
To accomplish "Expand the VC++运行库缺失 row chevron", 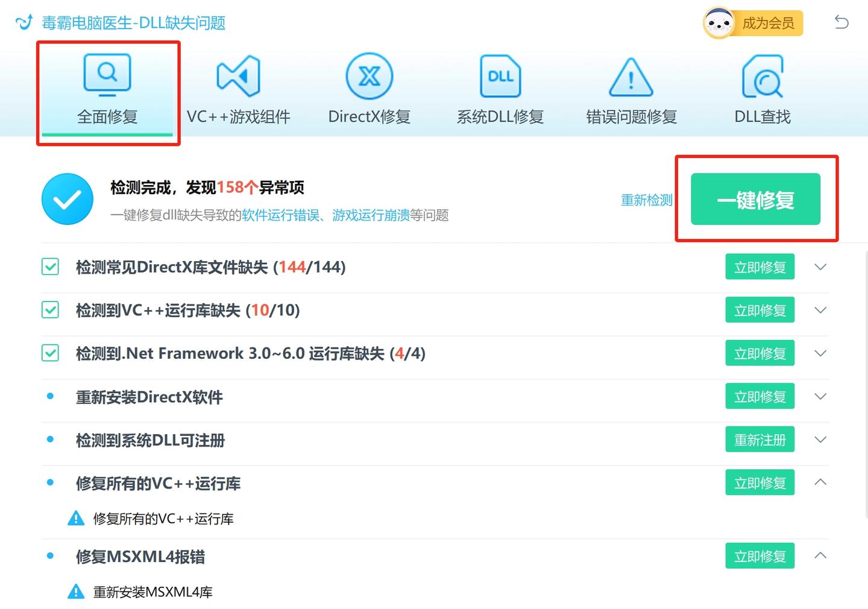I will pos(820,310).
